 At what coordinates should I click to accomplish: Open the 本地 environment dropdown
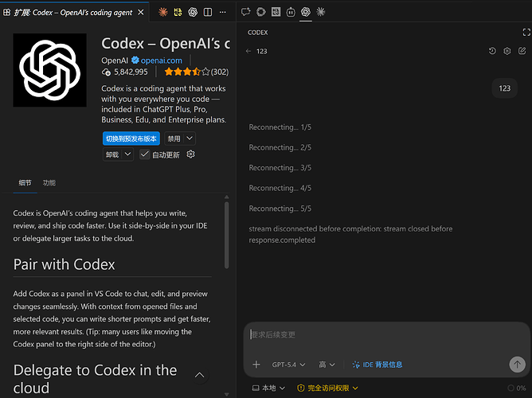pyautogui.click(x=268, y=388)
